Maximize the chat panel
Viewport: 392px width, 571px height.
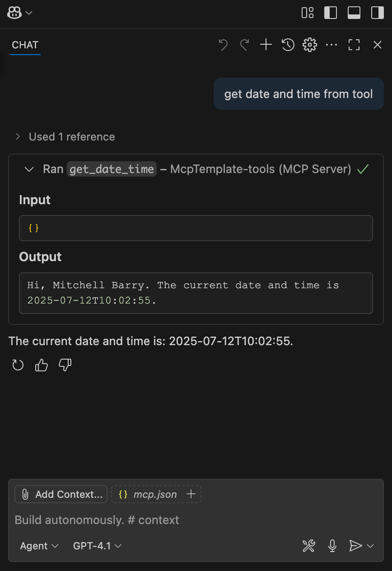354,44
